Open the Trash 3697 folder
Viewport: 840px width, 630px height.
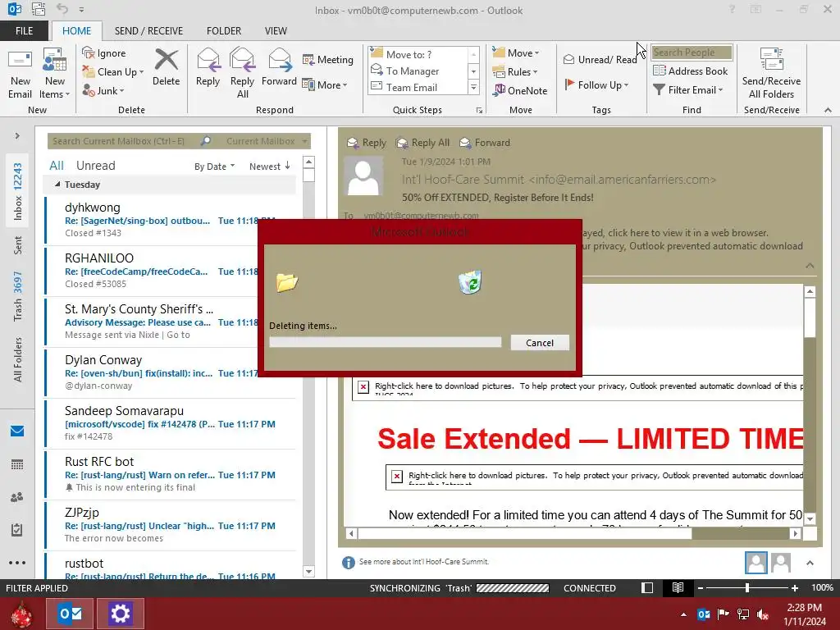point(18,296)
